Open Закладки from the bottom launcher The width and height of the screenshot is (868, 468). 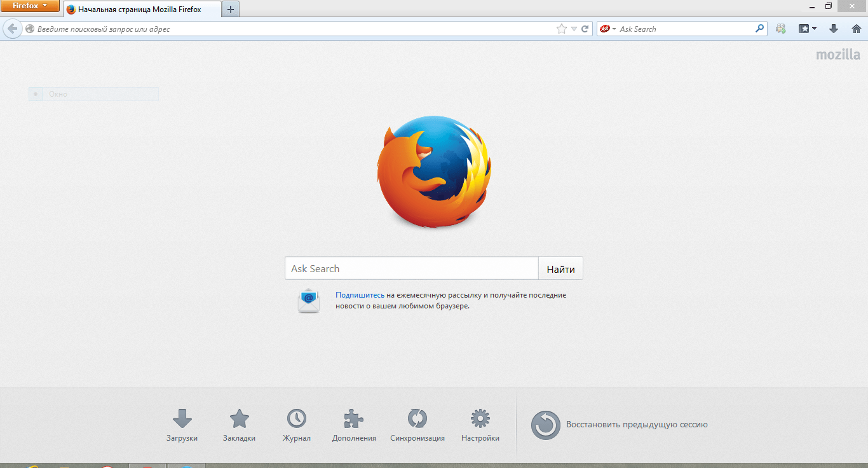(x=240, y=425)
